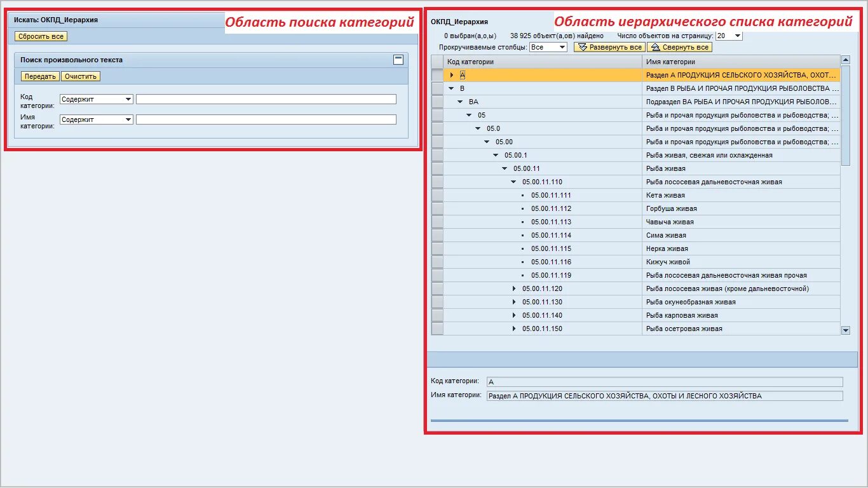Viewport: 868px width, 488px height.
Task: Focus the Имя категории search input
Action: [x=266, y=119]
